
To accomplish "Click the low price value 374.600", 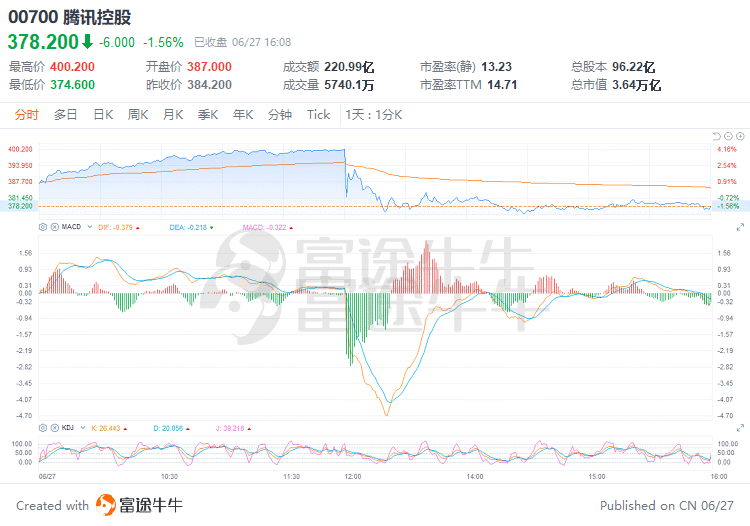I will [x=73, y=85].
